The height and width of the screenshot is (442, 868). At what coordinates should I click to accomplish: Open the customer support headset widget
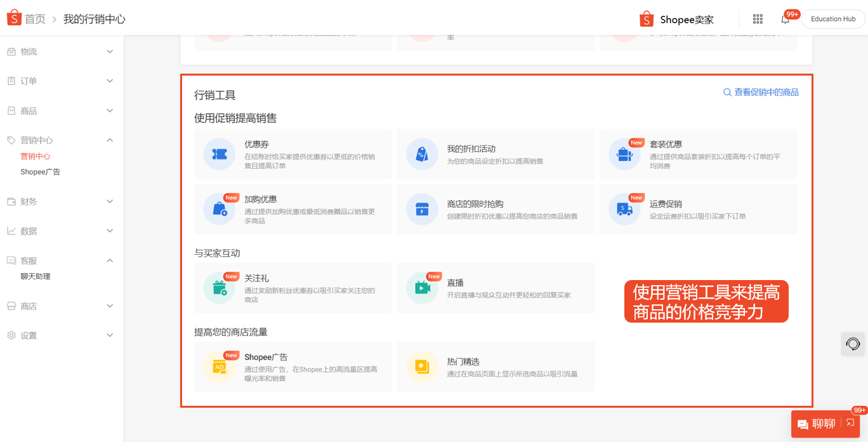point(853,344)
